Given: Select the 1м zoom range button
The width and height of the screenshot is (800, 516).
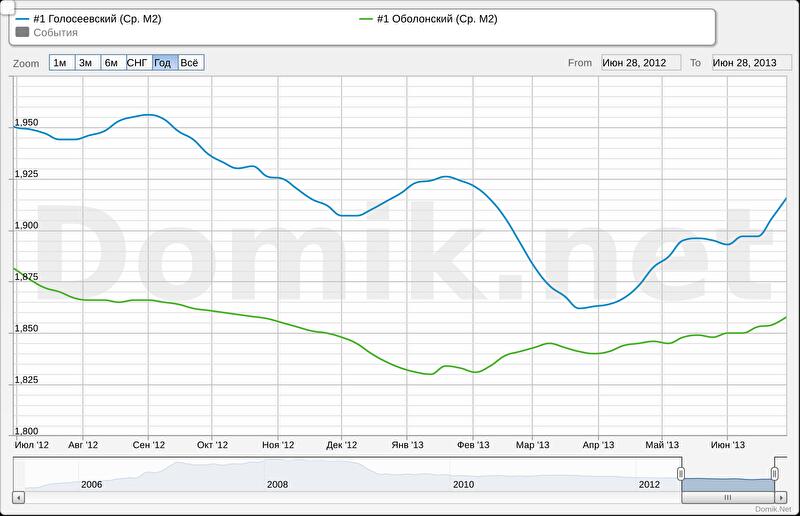Looking at the screenshot, I should (60, 63).
